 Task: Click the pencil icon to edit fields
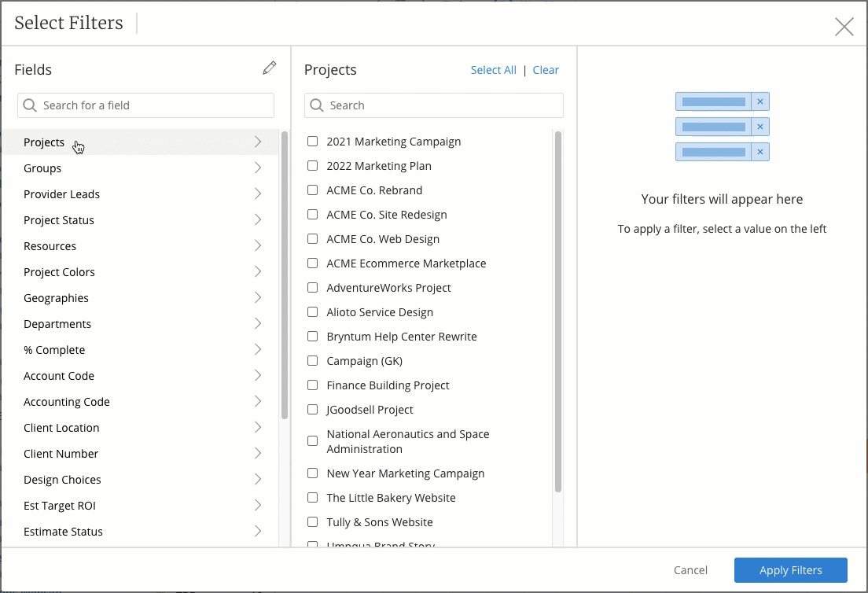pos(269,68)
